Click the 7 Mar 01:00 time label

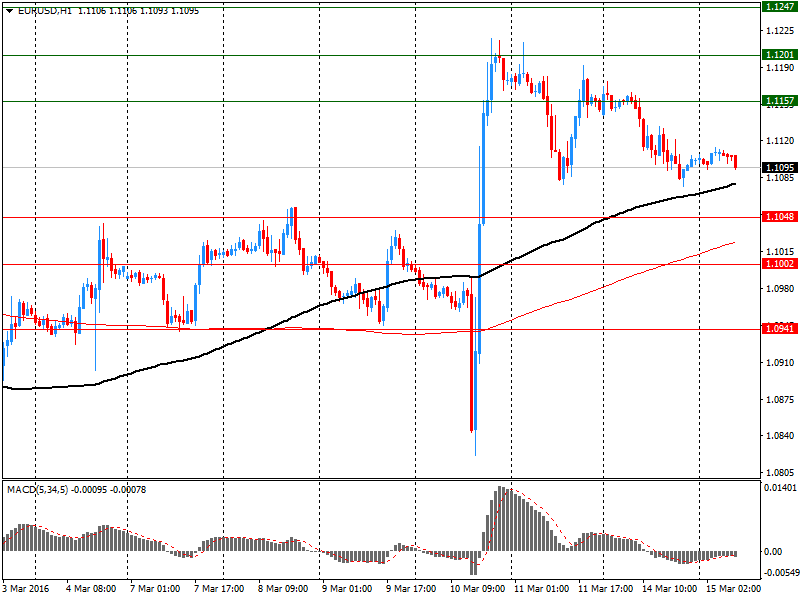pos(155,589)
